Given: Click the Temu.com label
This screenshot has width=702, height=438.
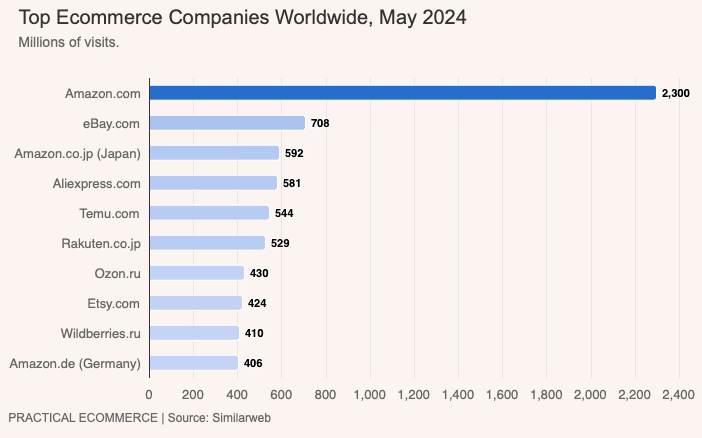Looking at the screenshot, I should point(109,214).
